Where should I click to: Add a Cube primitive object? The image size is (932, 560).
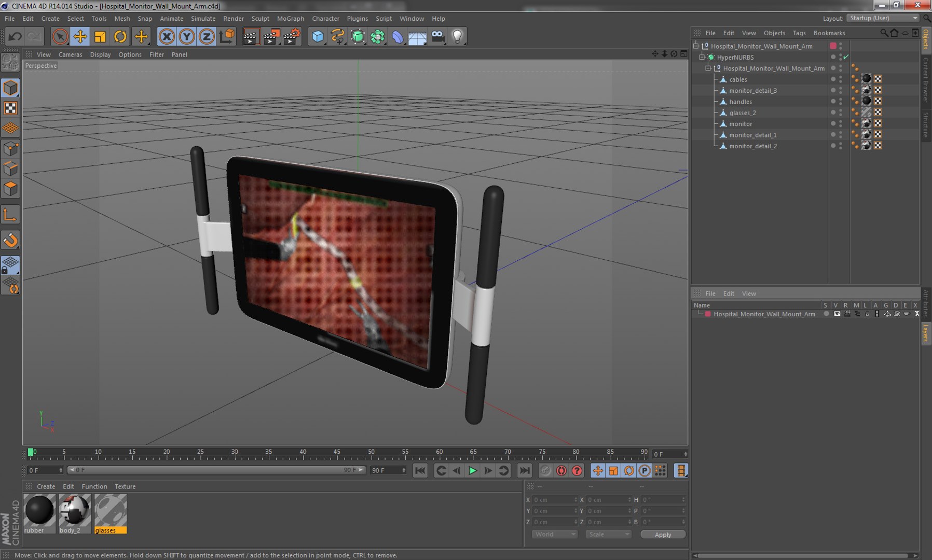(x=318, y=36)
